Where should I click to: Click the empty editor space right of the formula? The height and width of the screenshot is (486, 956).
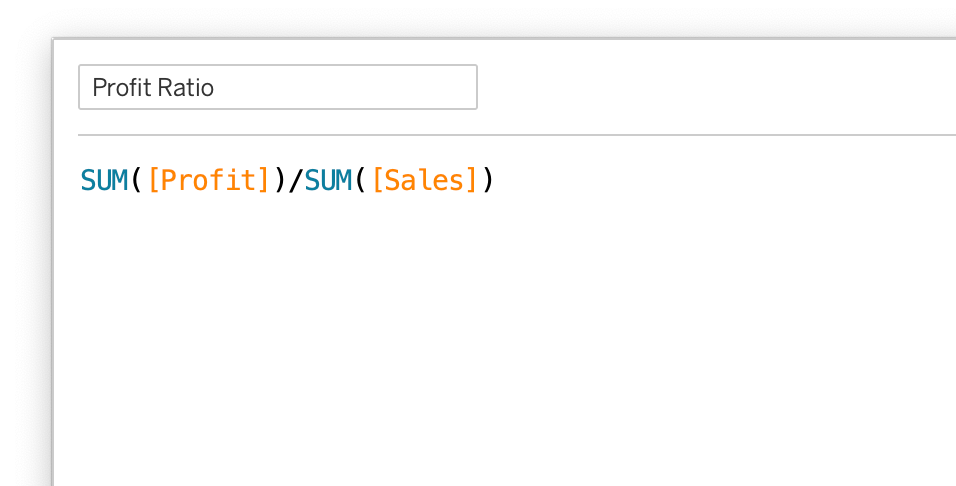point(720,181)
